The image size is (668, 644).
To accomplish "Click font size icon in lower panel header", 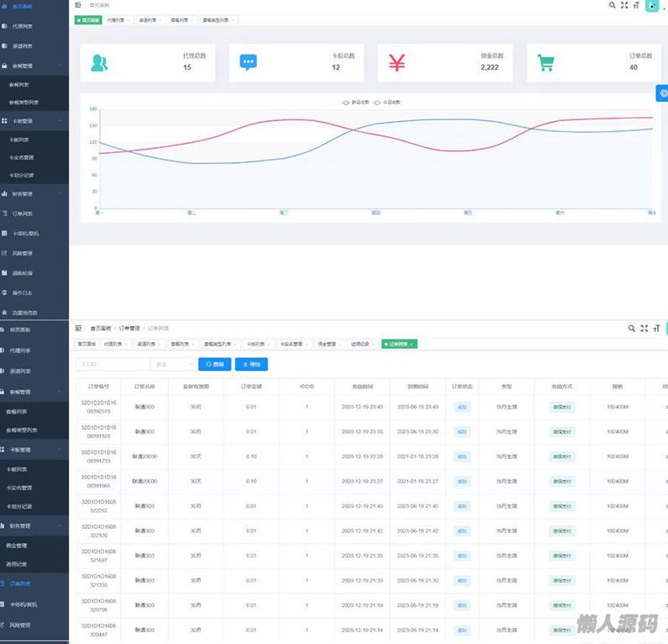I will coord(656,329).
